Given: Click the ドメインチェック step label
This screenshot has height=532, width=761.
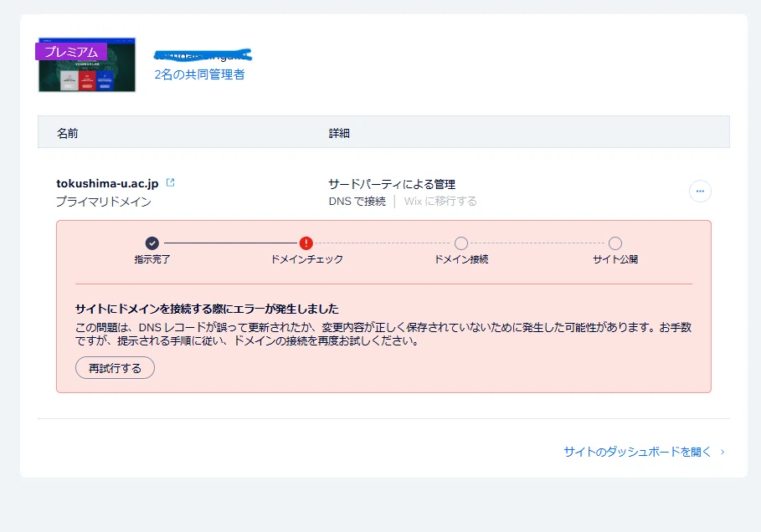Looking at the screenshot, I should (x=306, y=259).
